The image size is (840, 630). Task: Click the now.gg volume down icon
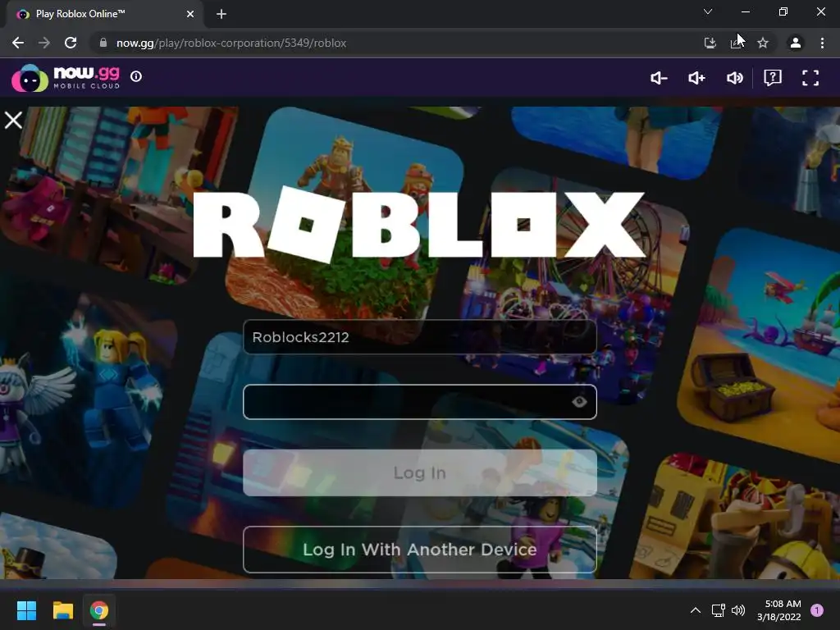pos(659,78)
